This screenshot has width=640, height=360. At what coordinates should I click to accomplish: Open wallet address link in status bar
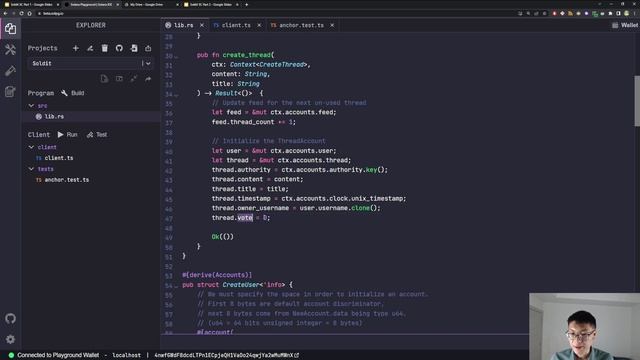pos(227,355)
